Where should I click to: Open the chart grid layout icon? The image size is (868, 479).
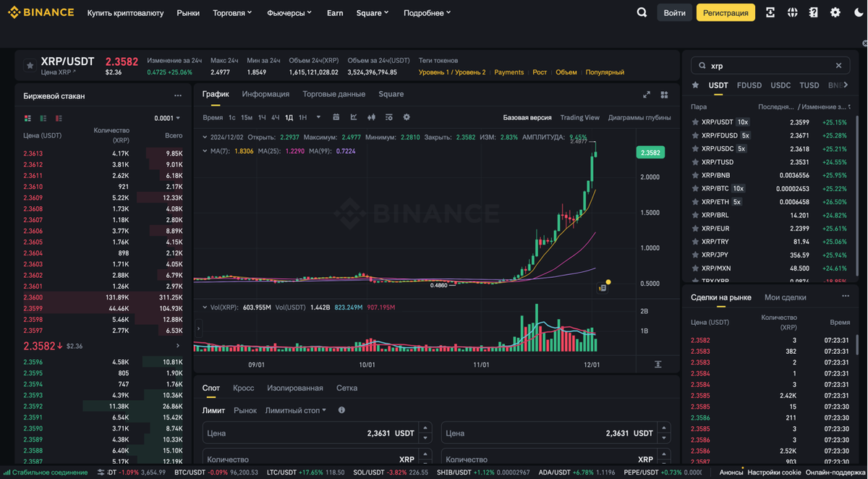point(664,95)
